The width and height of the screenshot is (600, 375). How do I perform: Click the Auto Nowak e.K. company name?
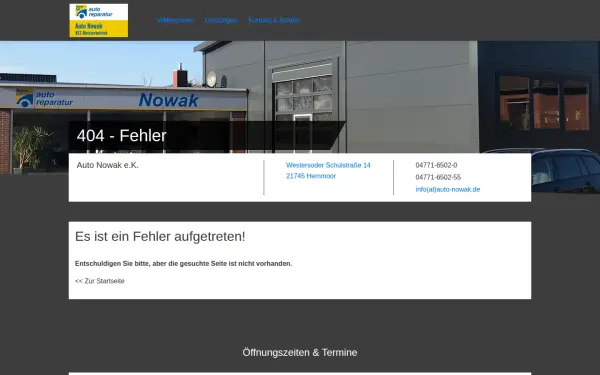(x=108, y=165)
